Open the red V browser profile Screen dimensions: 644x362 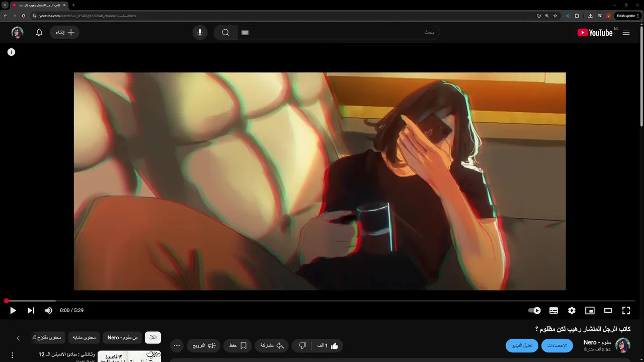[x=608, y=16]
